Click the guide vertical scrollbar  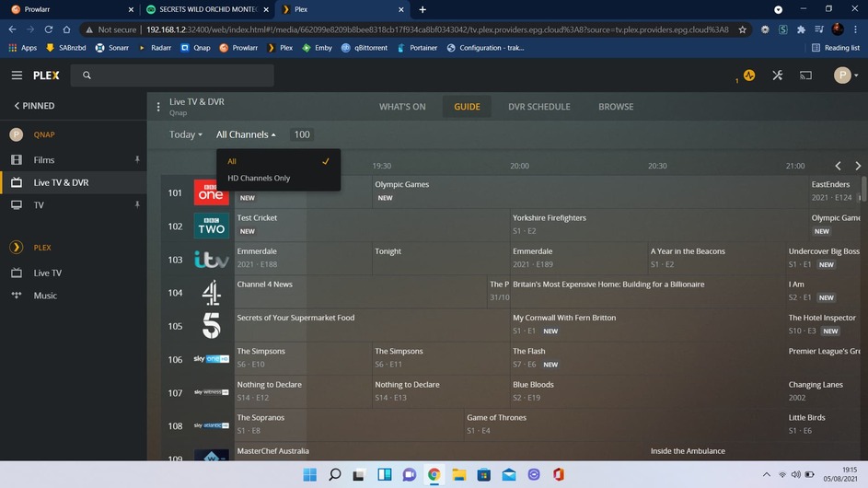[863, 190]
